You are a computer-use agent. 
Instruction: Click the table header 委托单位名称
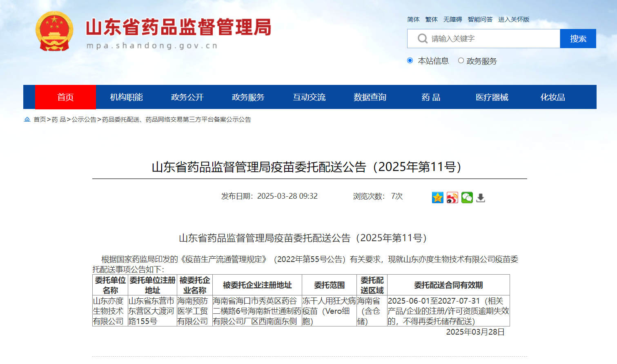[110, 285]
